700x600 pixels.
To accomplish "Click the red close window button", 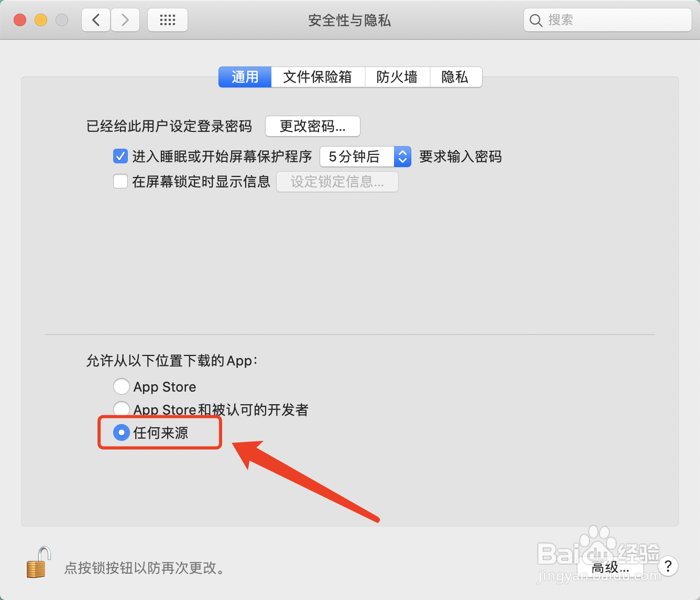I will (20, 20).
